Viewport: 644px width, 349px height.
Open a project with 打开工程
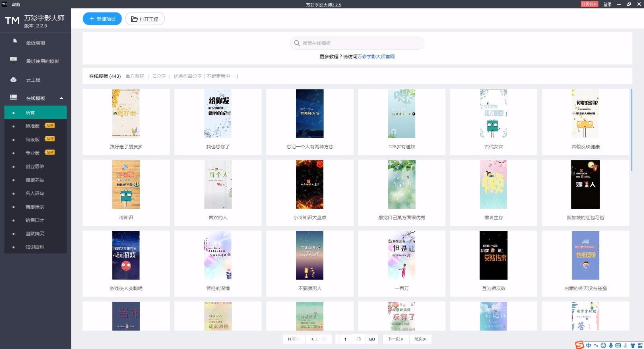(x=144, y=19)
